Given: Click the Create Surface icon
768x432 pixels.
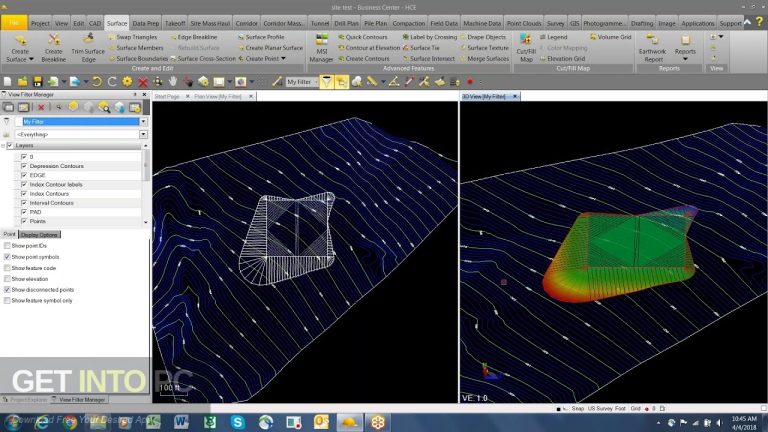Looking at the screenshot, I should tap(19, 41).
